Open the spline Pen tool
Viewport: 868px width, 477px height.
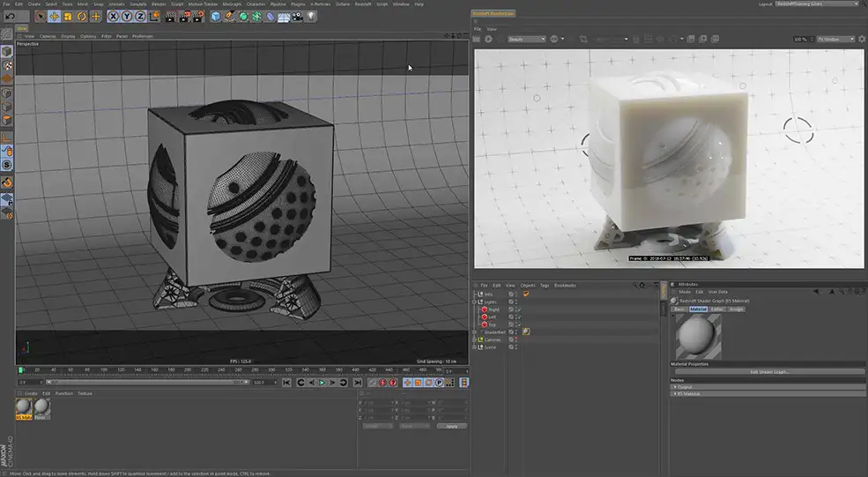pyautogui.click(x=230, y=17)
